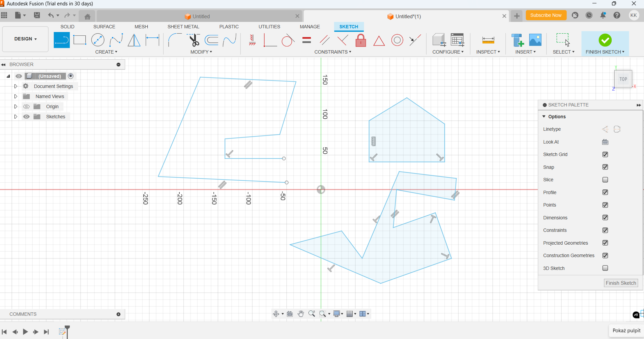Toggle the Sketch Grid checkbox
Viewport: 644px width, 339px height.
(605, 154)
